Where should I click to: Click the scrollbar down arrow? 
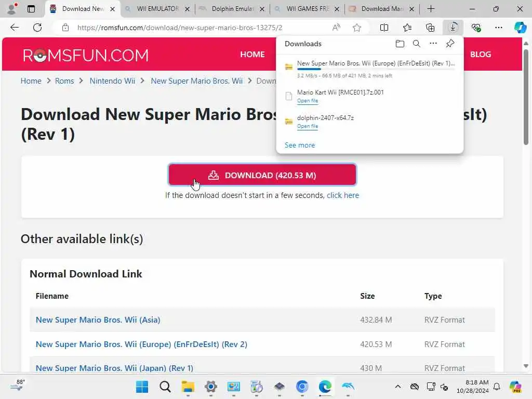coord(526,366)
